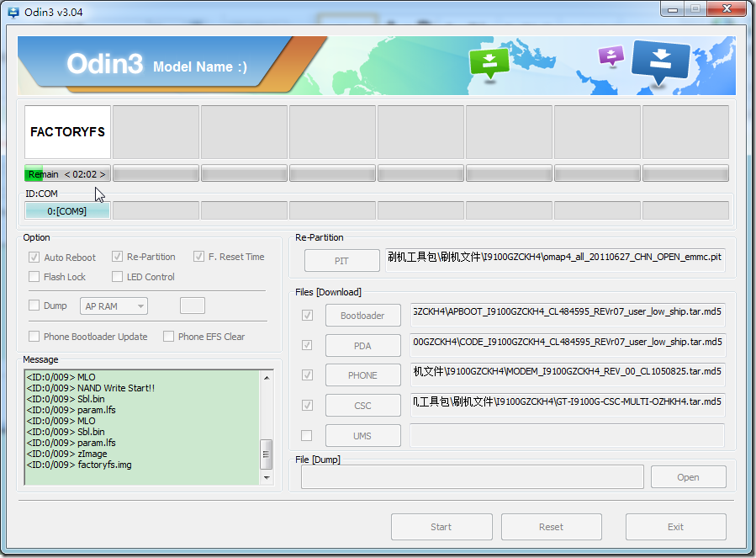Click the Message log scrollbar thumb
756x558 pixels.
(267, 454)
